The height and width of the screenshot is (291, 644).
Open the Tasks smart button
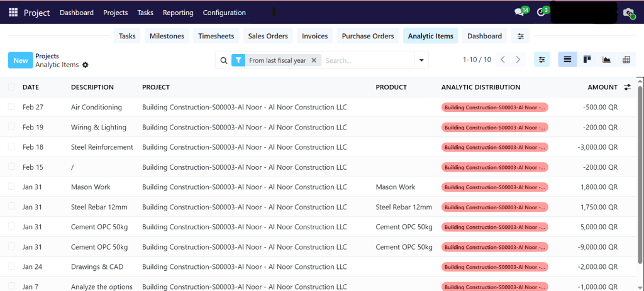coord(127,36)
